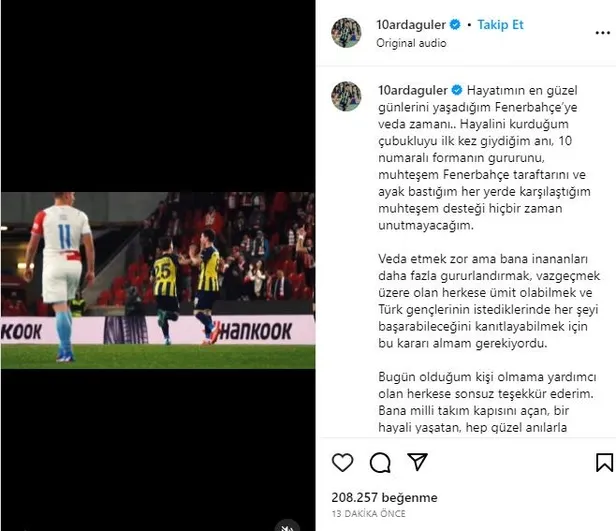Click the caption profile picture avatar
Viewport: 616px width, 531px height.
(346, 96)
